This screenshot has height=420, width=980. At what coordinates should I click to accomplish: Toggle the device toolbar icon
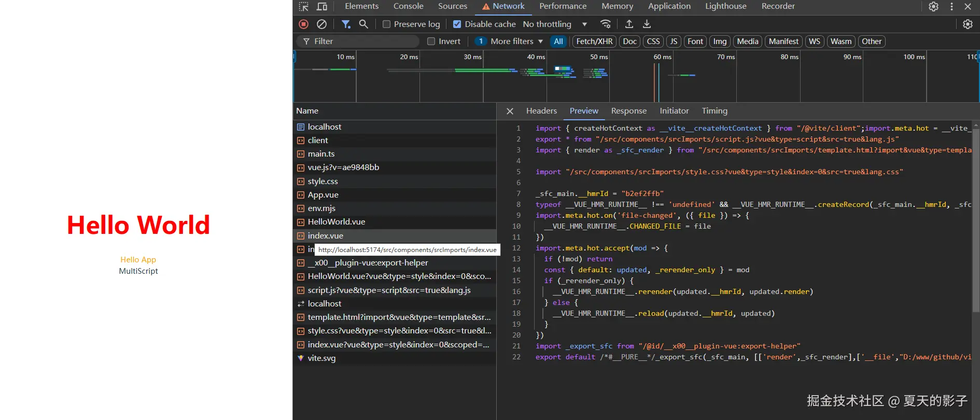tap(322, 6)
